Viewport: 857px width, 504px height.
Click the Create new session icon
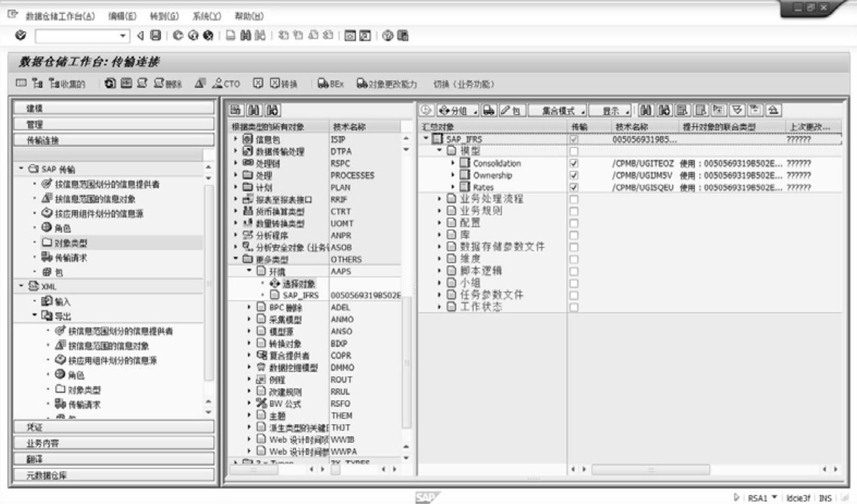pyautogui.click(x=350, y=36)
